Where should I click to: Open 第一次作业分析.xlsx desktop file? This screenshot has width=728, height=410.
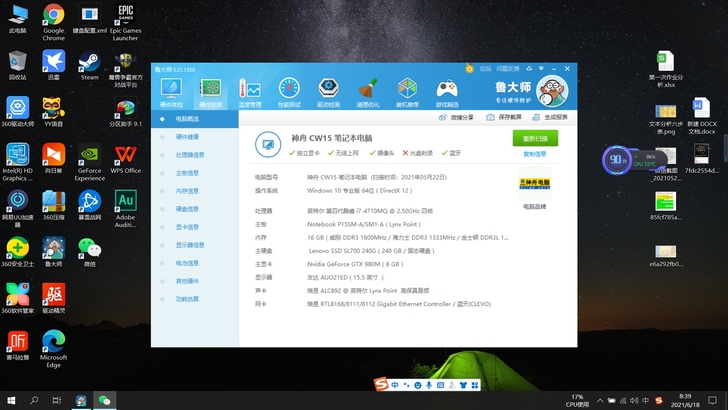(x=665, y=69)
